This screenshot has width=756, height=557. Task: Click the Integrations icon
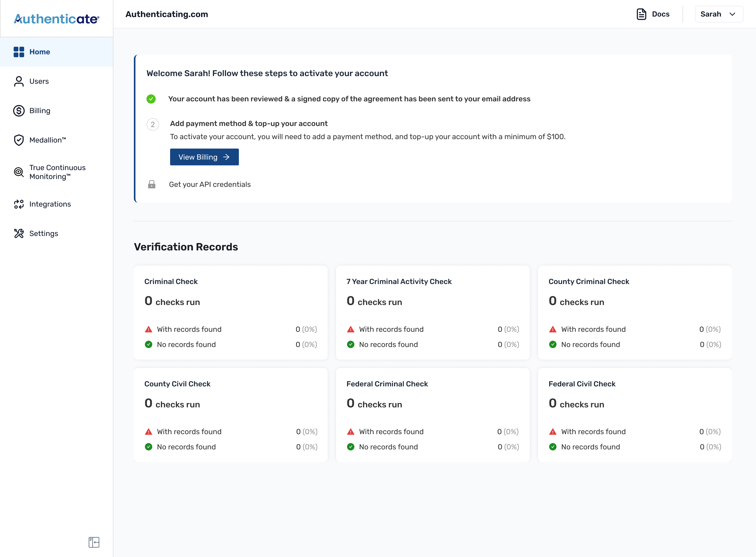(19, 204)
